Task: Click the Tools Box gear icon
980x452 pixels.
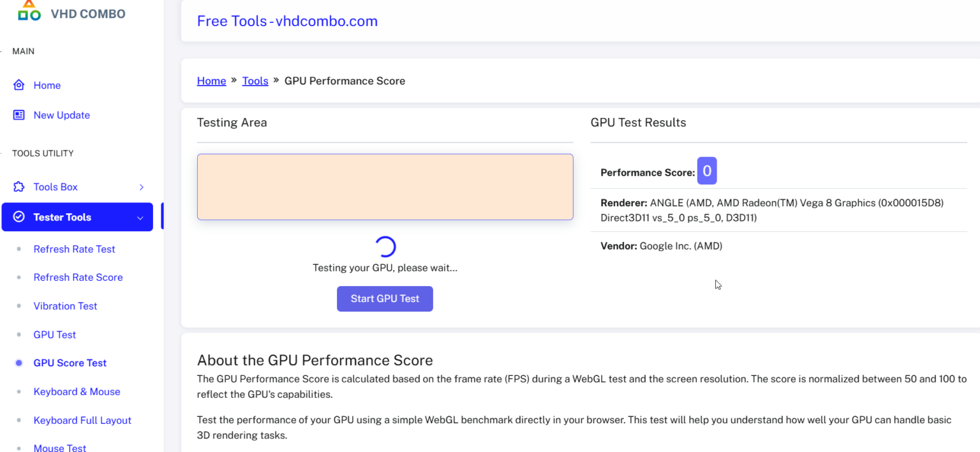Action: point(19,186)
